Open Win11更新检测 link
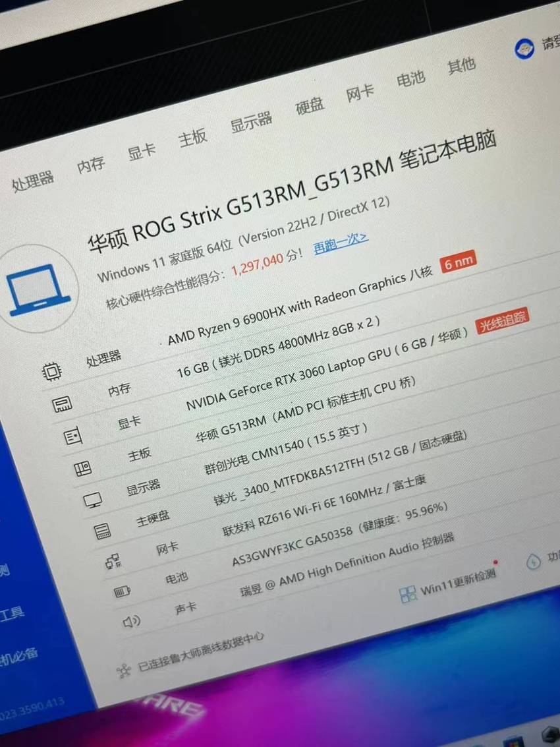This screenshot has height=747, width=560. [x=458, y=582]
